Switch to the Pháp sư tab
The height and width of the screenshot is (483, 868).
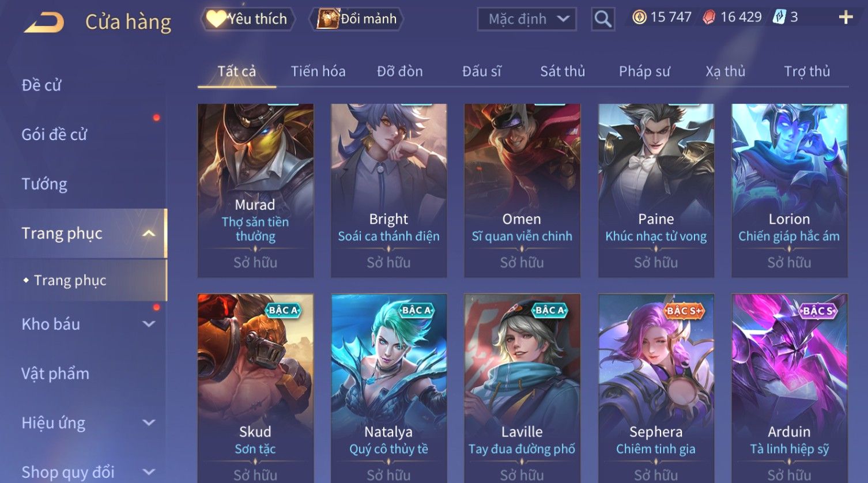(644, 71)
